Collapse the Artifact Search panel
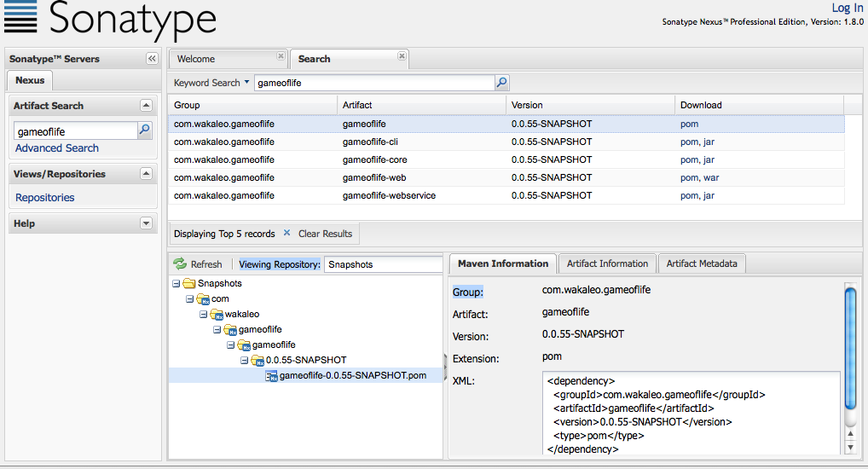This screenshot has height=469, width=868. 146,105
